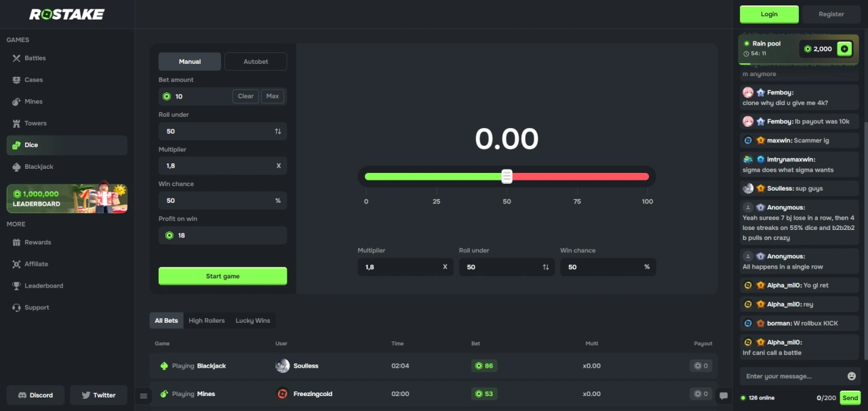
Task: Click the ROSTAKE logo
Action: 66,14
